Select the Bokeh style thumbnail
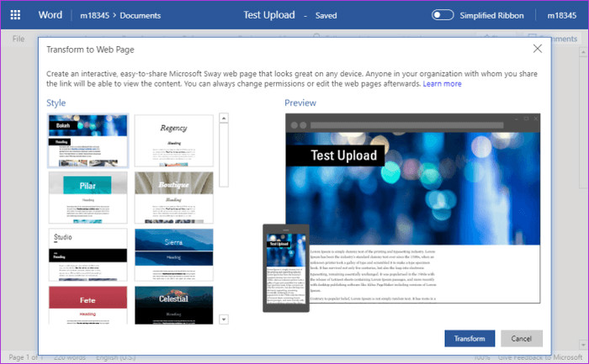 pos(88,140)
